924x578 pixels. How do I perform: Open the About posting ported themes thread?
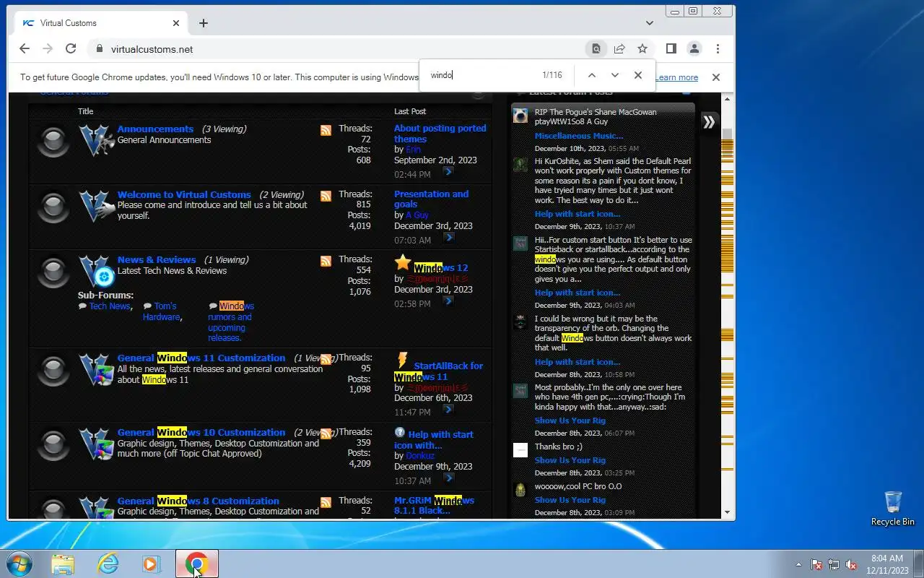coord(440,134)
